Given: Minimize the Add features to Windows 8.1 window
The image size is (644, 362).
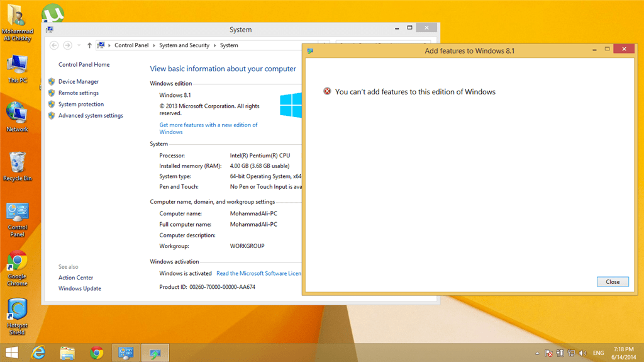Looking at the screenshot, I should pyautogui.click(x=594, y=50).
